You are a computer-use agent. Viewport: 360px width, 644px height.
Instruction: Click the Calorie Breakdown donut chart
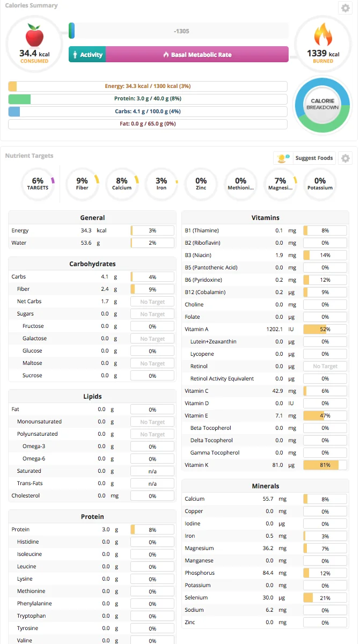tap(322, 104)
